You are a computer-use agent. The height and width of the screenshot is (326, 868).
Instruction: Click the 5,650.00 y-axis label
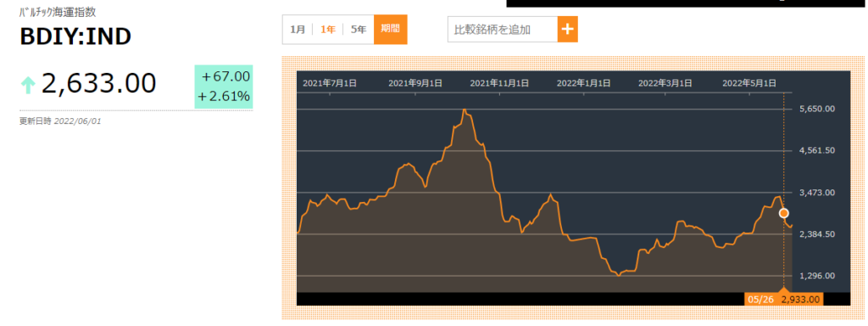point(817,109)
